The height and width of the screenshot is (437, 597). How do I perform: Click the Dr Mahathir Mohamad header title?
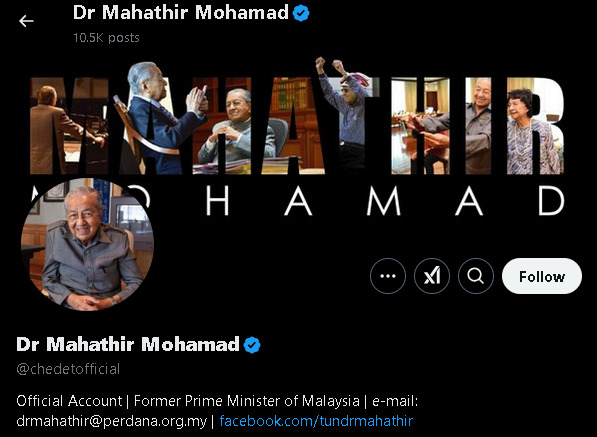181,13
